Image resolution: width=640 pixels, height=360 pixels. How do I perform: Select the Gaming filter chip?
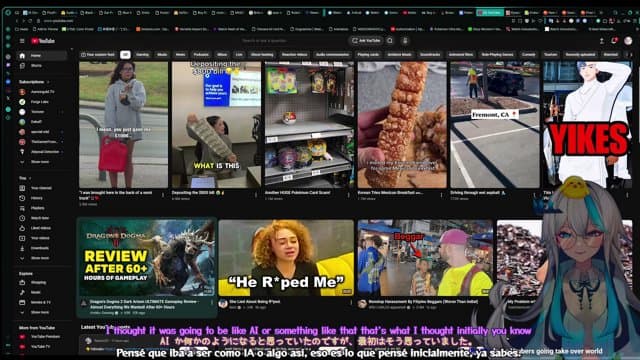pyautogui.click(x=142, y=55)
